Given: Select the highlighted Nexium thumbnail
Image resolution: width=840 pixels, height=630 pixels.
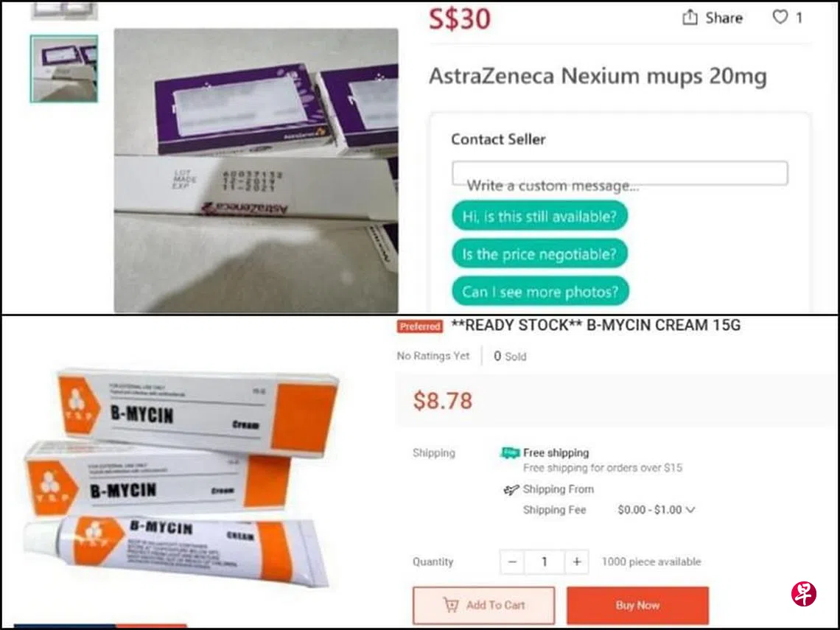Looking at the screenshot, I should (x=64, y=69).
